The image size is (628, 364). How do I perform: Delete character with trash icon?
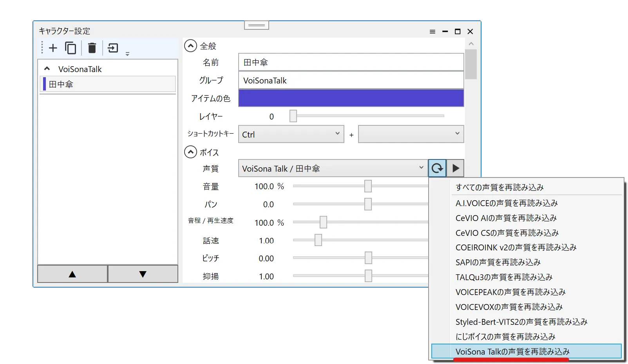[x=92, y=48]
